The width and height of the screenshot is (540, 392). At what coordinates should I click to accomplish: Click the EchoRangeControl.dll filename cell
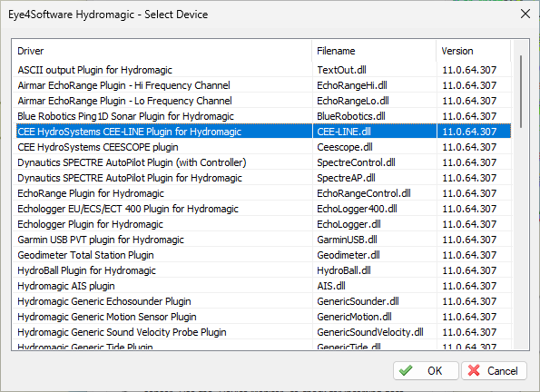point(375,193)
